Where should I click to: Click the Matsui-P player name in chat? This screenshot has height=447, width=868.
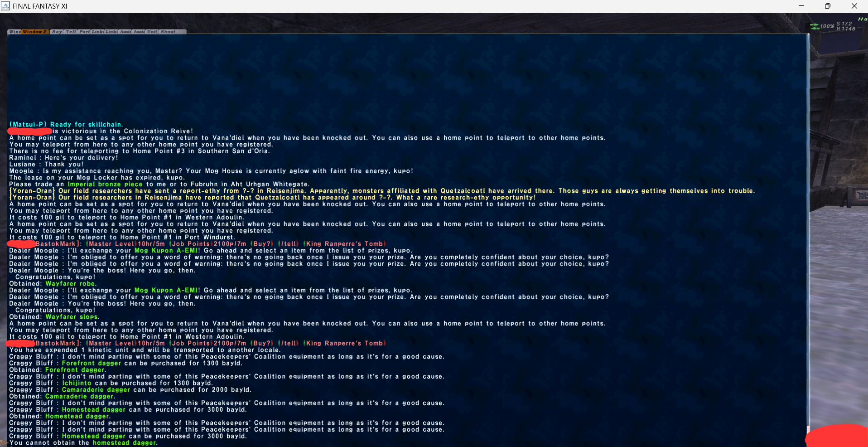coord(28,124)
